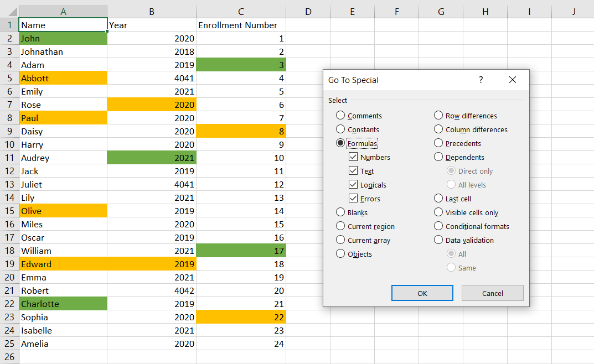Click the 4041 year in Juliet's row
The image size is (594, 364).
152,184
